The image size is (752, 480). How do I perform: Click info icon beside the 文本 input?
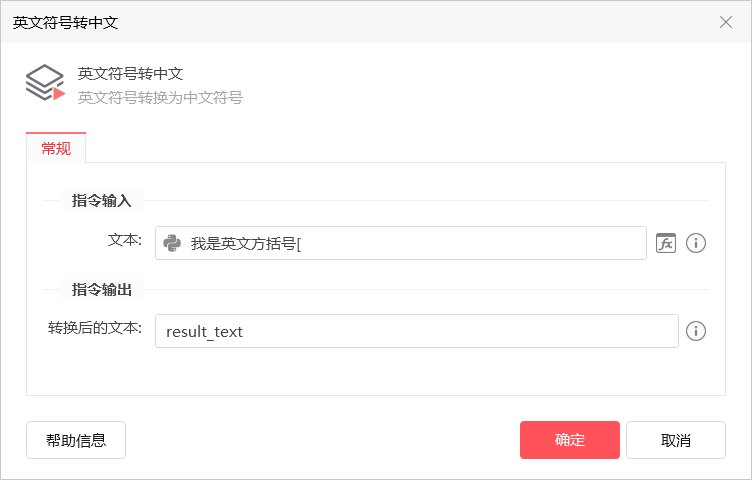(696, 243)
